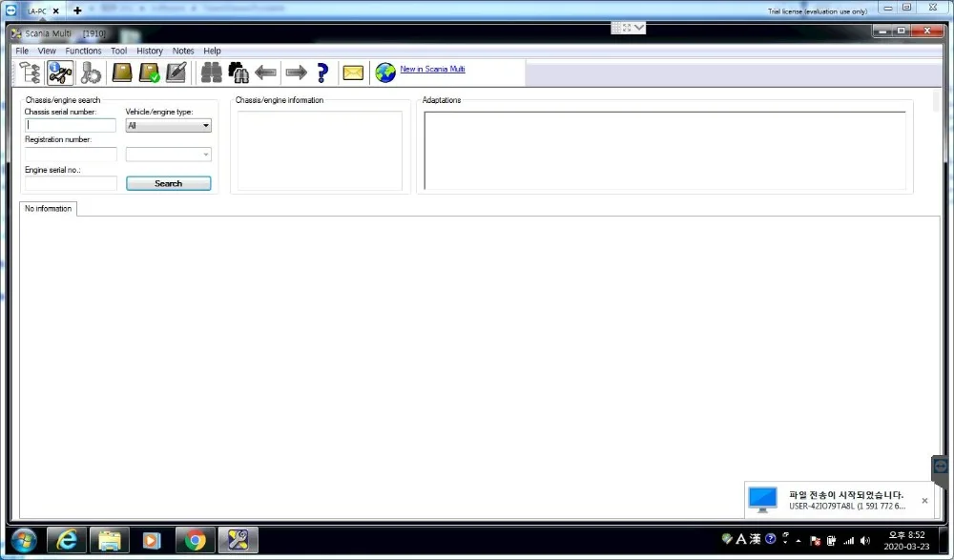The image size is (954, 560).
Task: Open the Windows Start menu
Action: (25, 540)
